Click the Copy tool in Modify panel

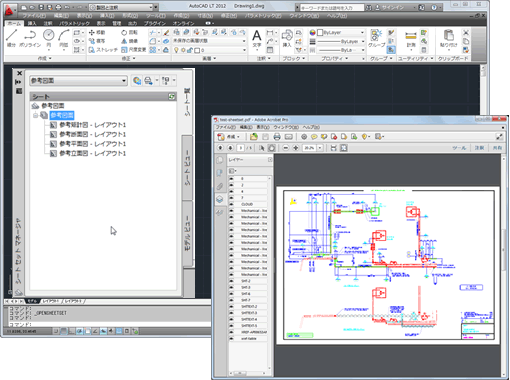[97, 41]
